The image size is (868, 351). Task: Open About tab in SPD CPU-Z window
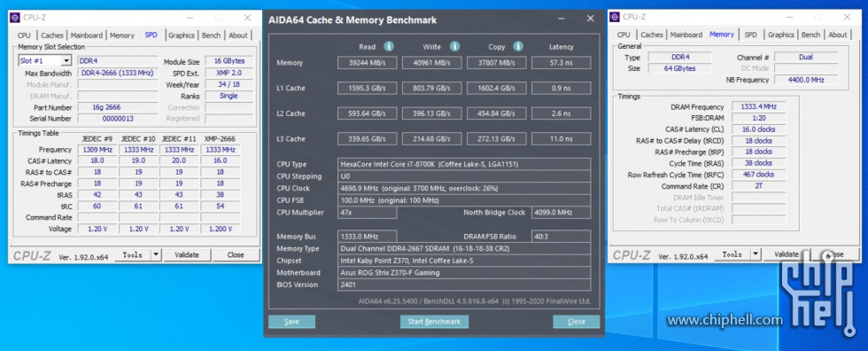tap(238, 35)
